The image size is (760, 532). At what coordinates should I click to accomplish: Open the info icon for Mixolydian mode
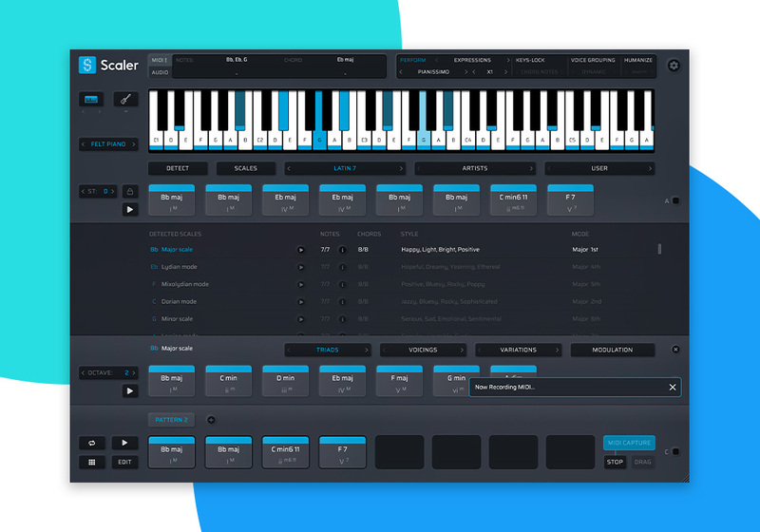click(342, 285)
